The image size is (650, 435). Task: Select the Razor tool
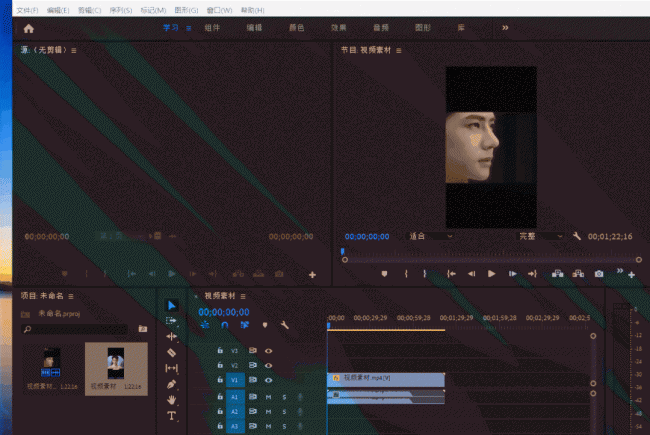click(171, 352)
